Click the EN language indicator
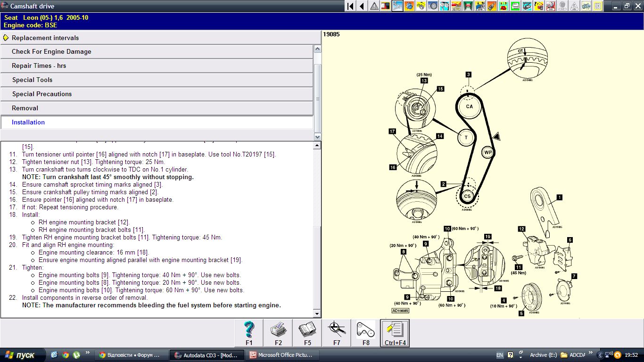The image size is (644, 362). [x=499, y=355]
